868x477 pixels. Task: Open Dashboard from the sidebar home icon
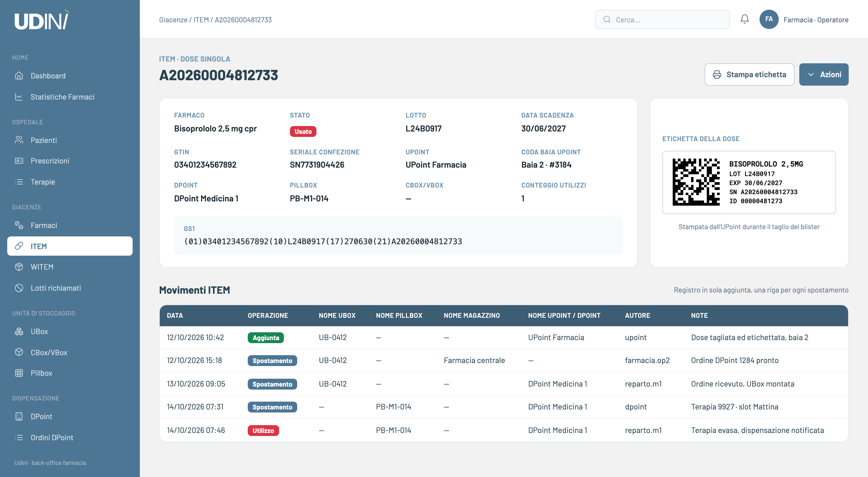pos(19,75)
